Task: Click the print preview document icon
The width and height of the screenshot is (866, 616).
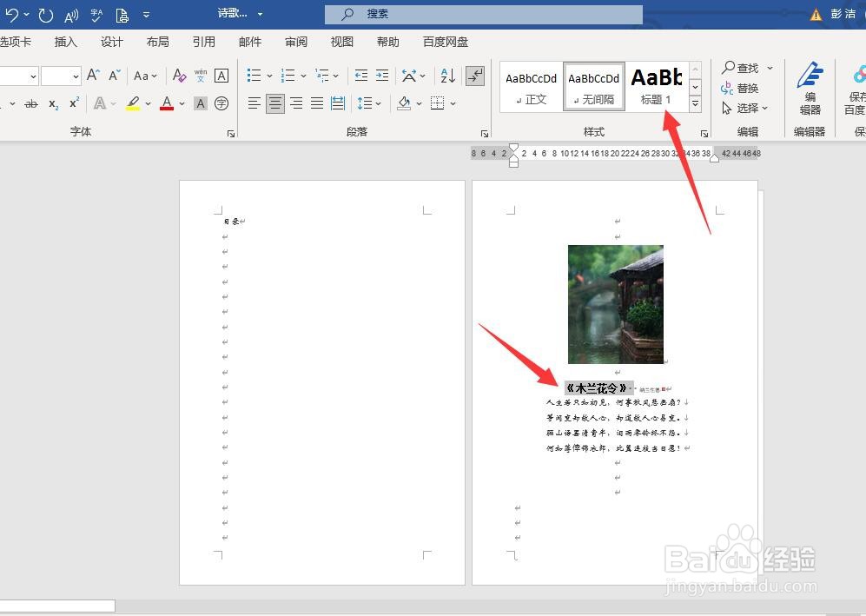Action: (x=122, y=15)
